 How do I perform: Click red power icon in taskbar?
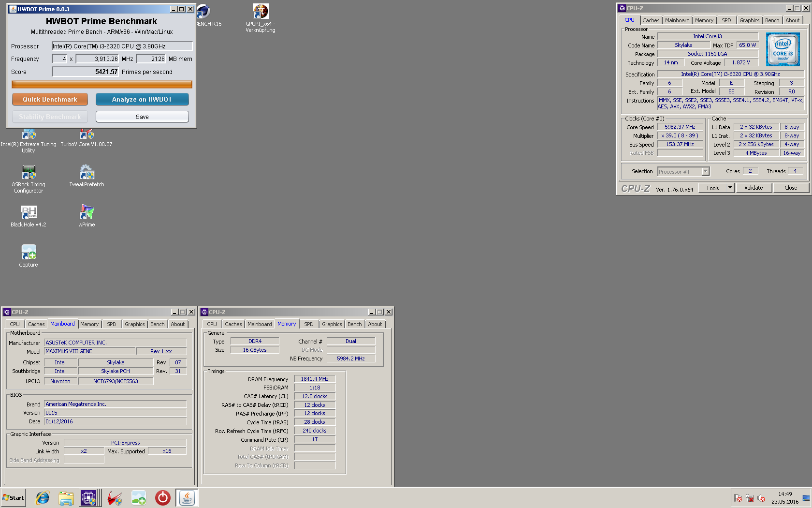click(x=163, y=498)
